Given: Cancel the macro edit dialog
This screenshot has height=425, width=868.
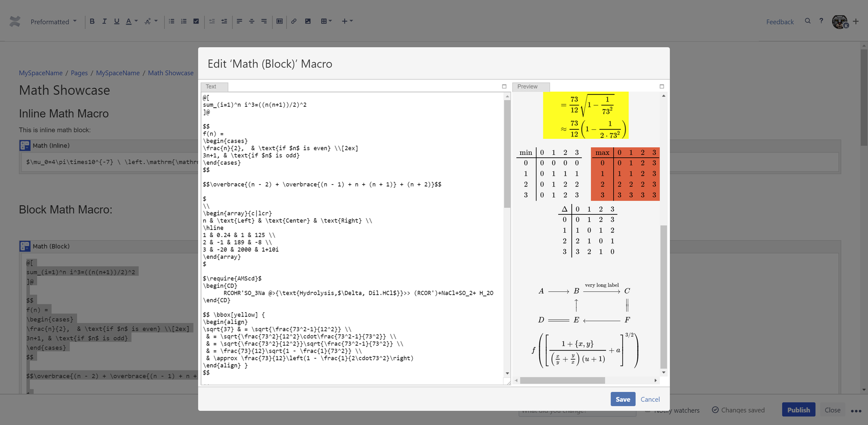Looking at the screenshot, I should 650,399.
